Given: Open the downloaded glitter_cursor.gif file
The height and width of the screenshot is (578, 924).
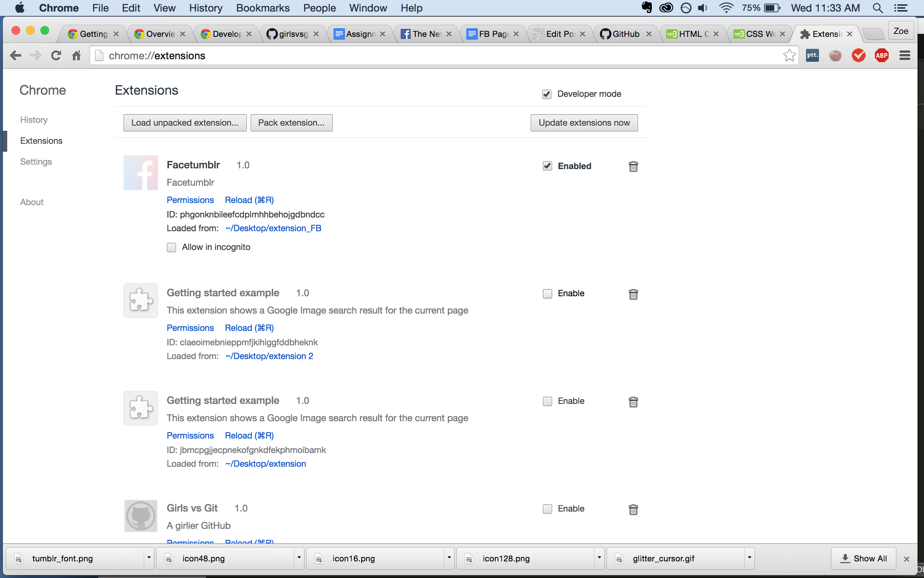Looking at the screenshot, I should (x=676, y=558).
